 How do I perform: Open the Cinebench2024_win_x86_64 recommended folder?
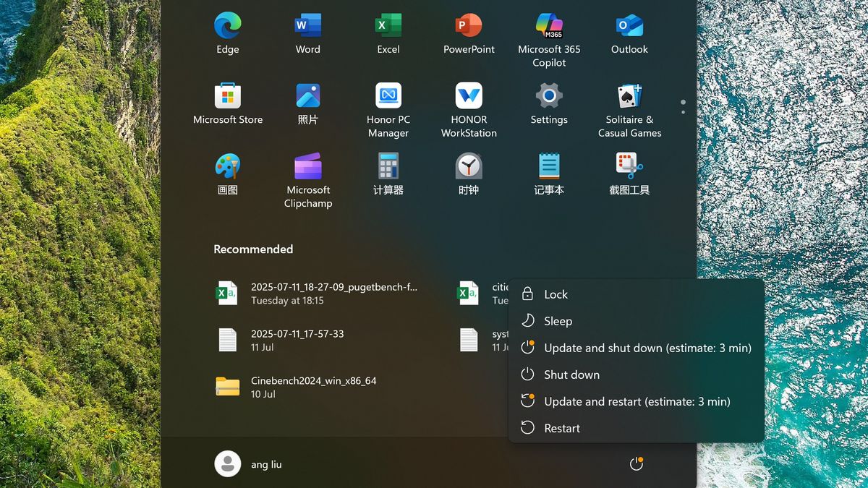[x=312, y=387]
